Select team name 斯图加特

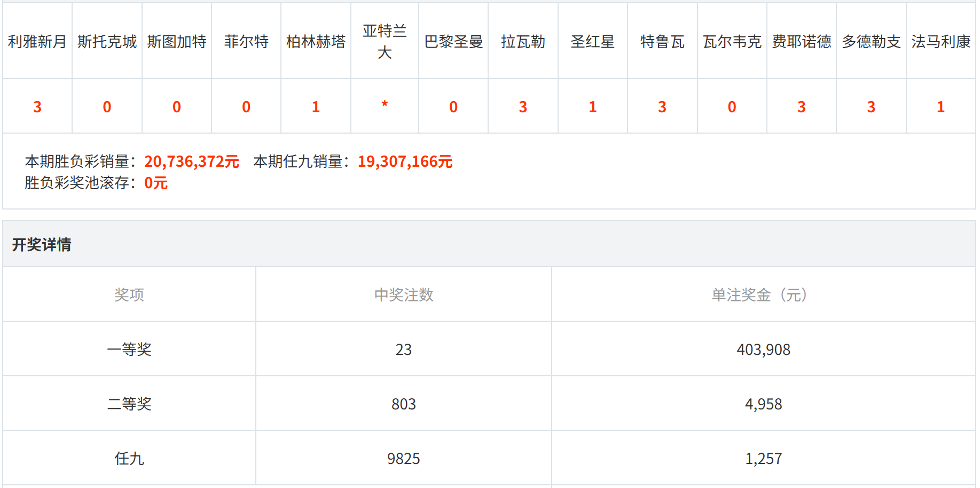(x=177, y=42)
